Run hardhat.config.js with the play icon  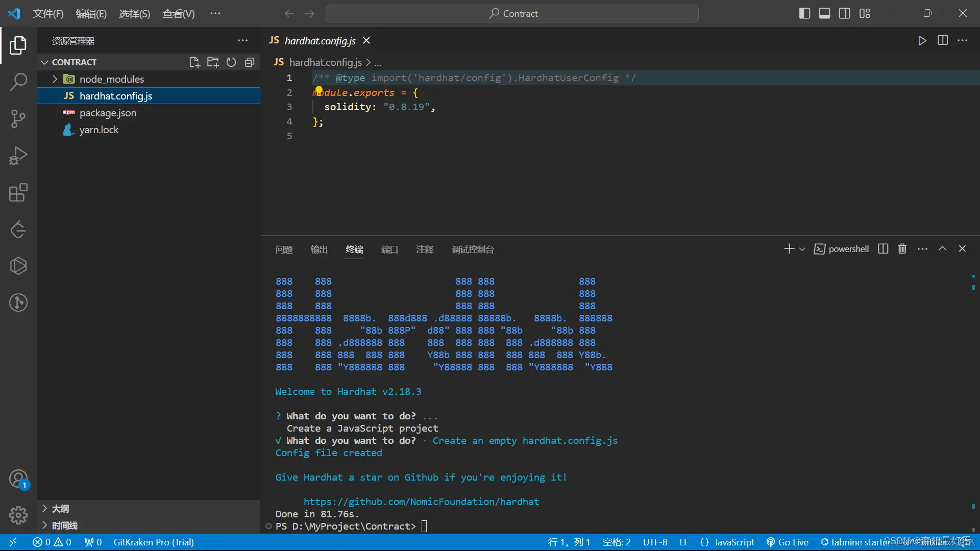coord(922,41)
